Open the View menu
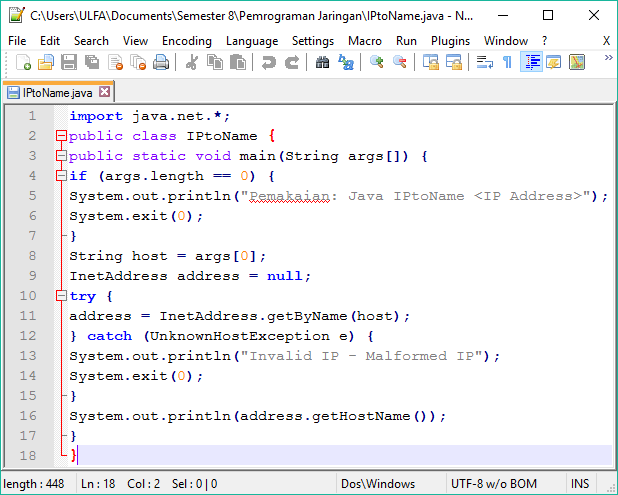This screenshot has width=618, height=495. pyautogui.click(x=135, y=41)
